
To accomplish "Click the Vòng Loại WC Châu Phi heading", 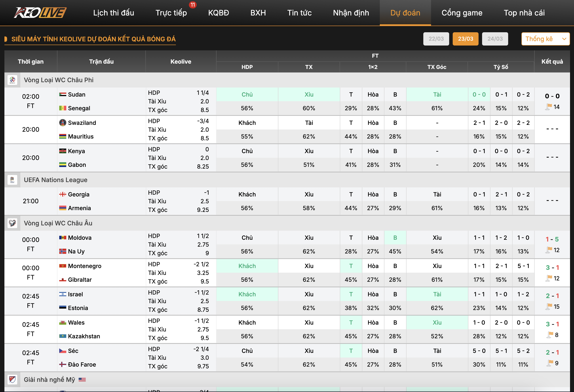I will coord(59,80).
